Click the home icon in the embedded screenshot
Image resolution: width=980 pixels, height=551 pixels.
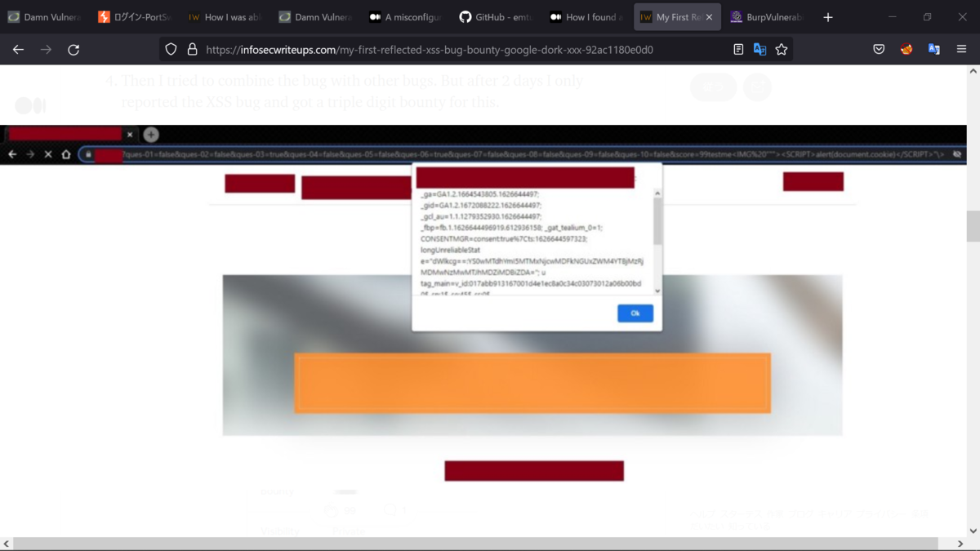tap(65, 154)
